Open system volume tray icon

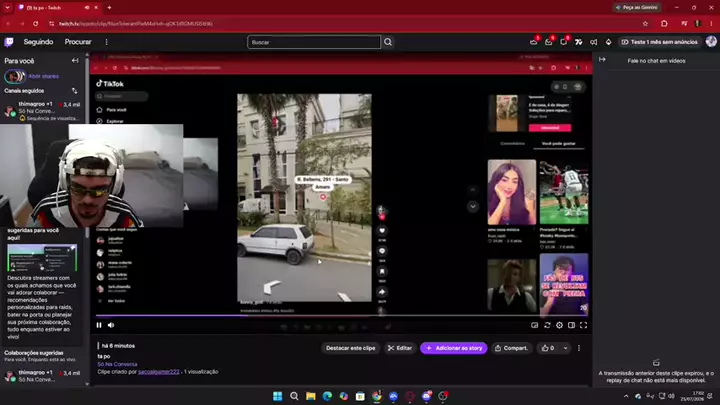coord(671,396)
